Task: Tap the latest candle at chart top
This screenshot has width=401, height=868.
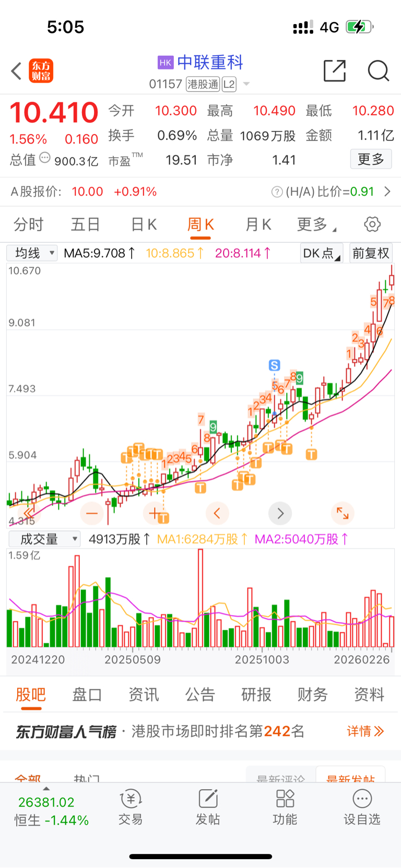Action: coord(392,279)
